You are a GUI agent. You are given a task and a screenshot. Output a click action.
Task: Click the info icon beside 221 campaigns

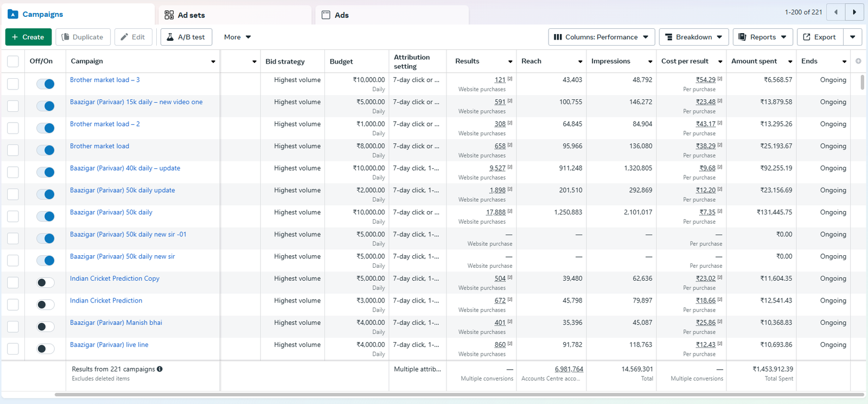click(159, 369)
